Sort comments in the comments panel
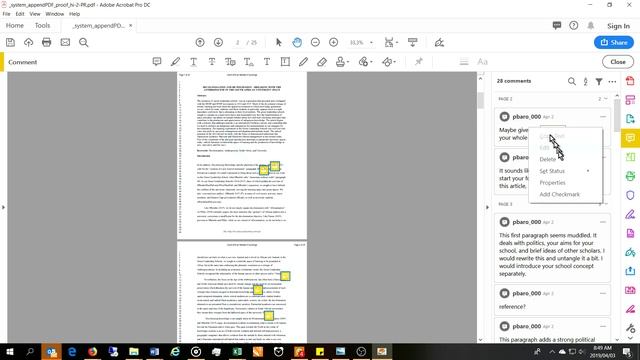Viewport: 640px width, 360px height. coord(585,81)
